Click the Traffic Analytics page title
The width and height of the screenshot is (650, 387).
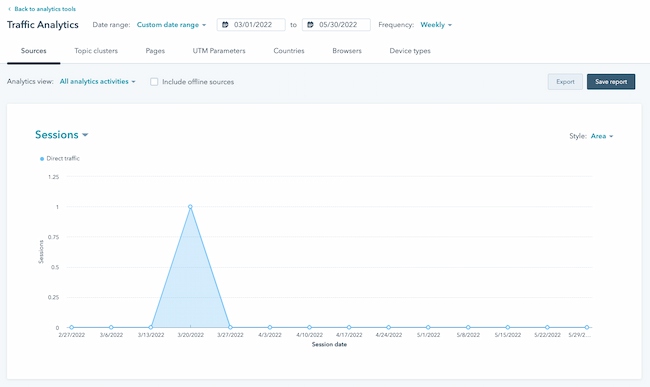(43, 25)
